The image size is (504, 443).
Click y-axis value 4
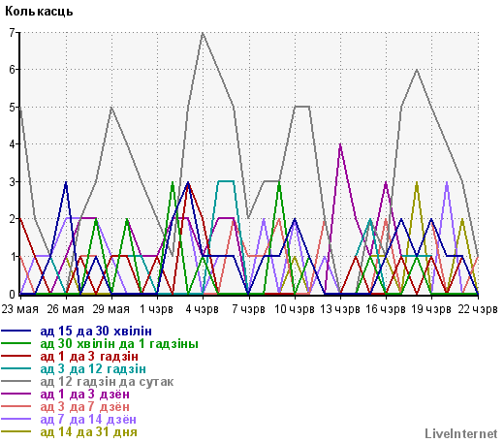click(x=12, y=144)
